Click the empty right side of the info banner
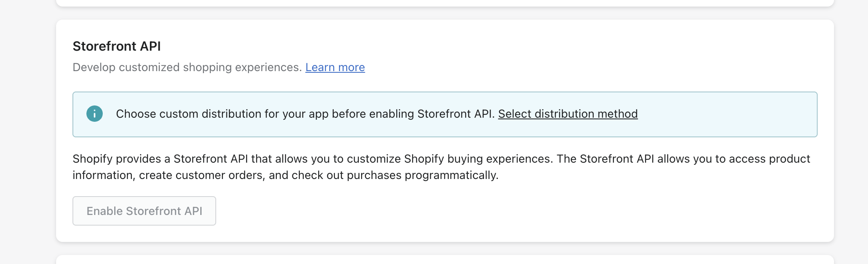The width and height of the screenshot is (868, 264). pyautogui.click(x=729, y=114)
